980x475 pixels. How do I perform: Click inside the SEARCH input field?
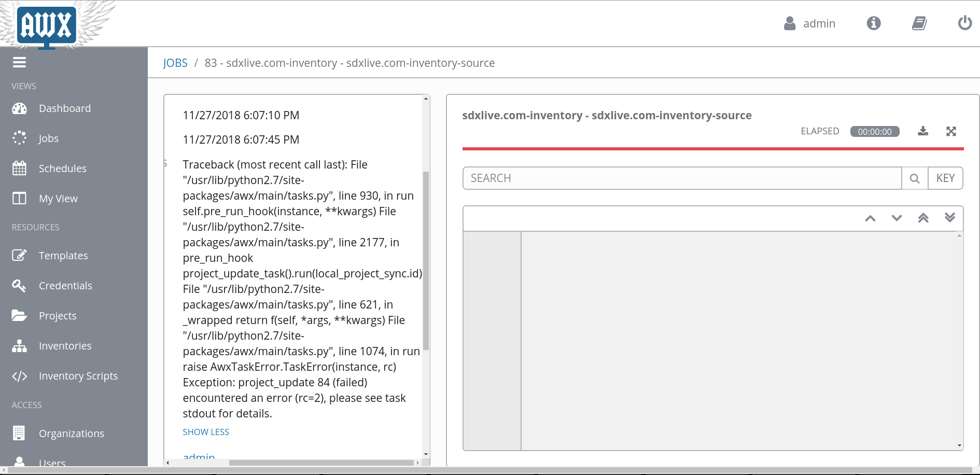(x=622, y=178)
